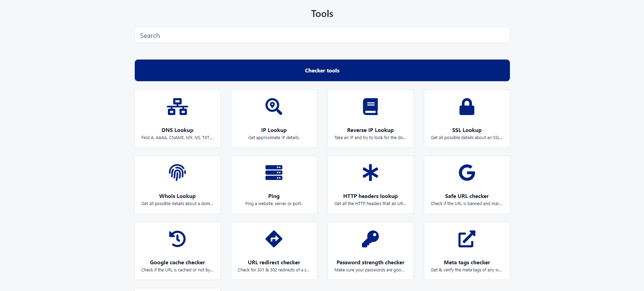Click the Ping tool title
The width and height of the screenshot is (644, 291).
click(x=274, y=196)
